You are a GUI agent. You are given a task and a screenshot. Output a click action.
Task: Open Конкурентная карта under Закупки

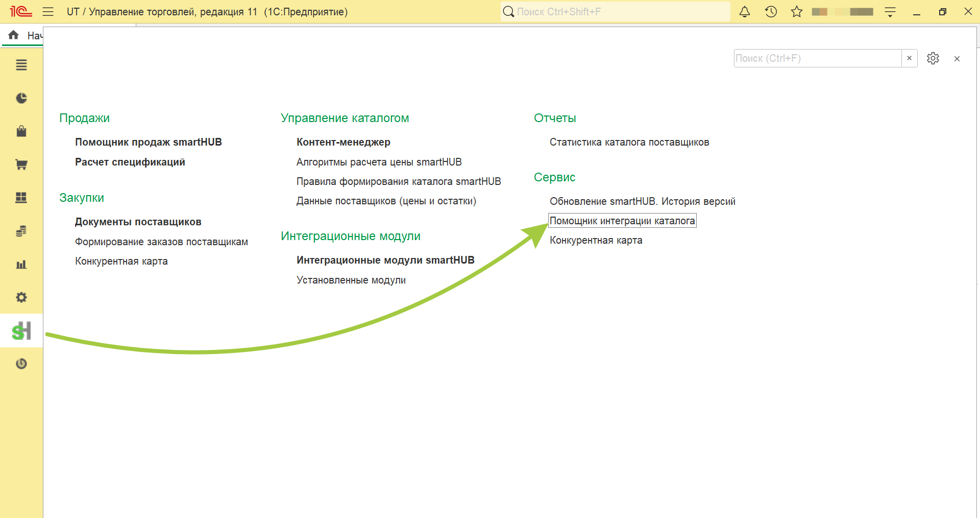point(121,261)
